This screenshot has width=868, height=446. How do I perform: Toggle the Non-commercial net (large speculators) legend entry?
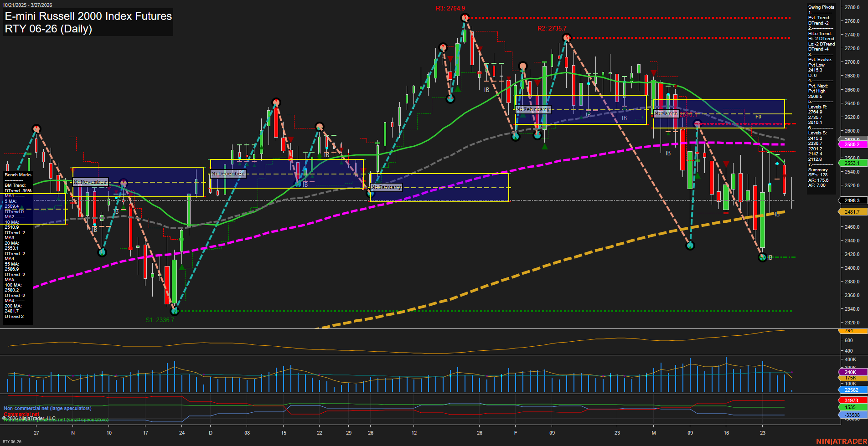[x=46, y=408]
